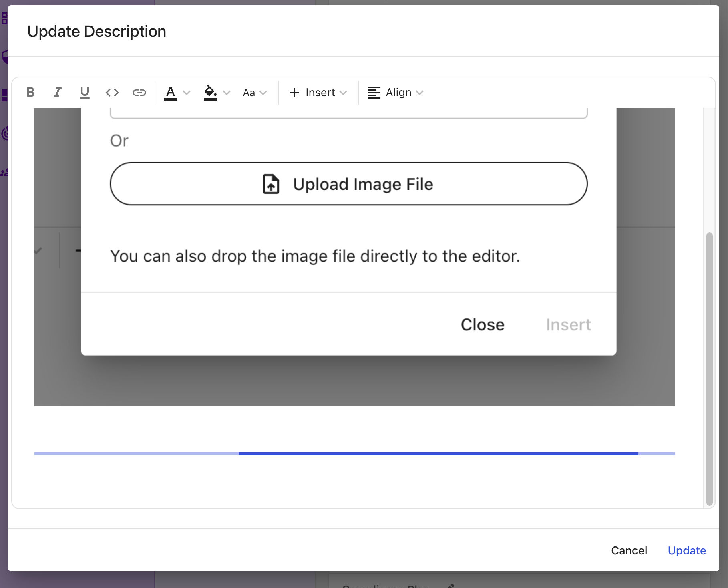Click the upload file icon
The height and width of the screenshot is (588, 728).
point(271,184)
